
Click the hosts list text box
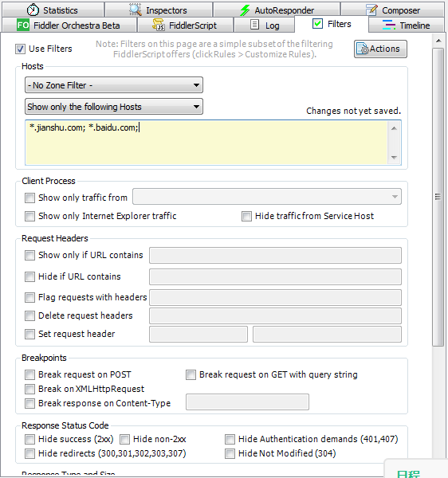[x=206, y=143]
